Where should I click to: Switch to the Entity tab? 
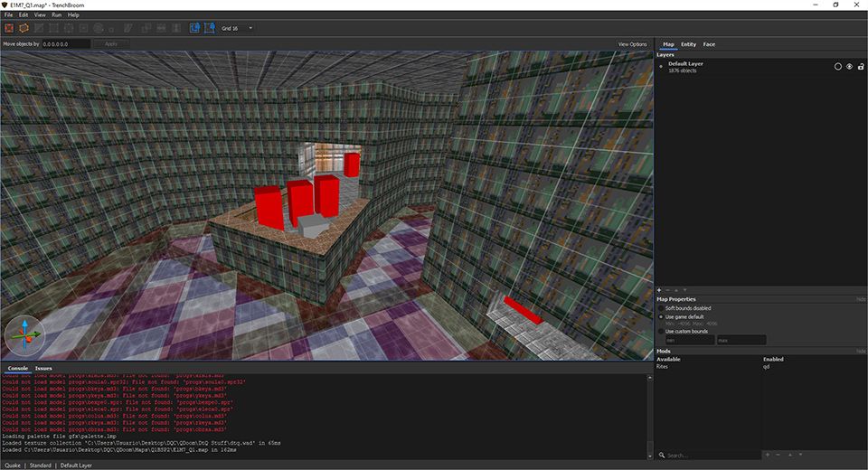tap(688, 43)
